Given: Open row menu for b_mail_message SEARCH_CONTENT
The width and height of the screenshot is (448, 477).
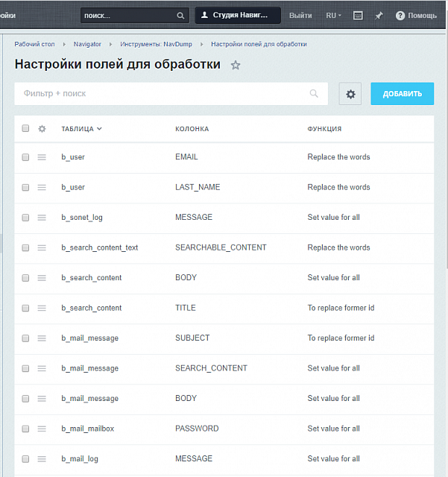Looking at the screenshot, I should [42, 368].
